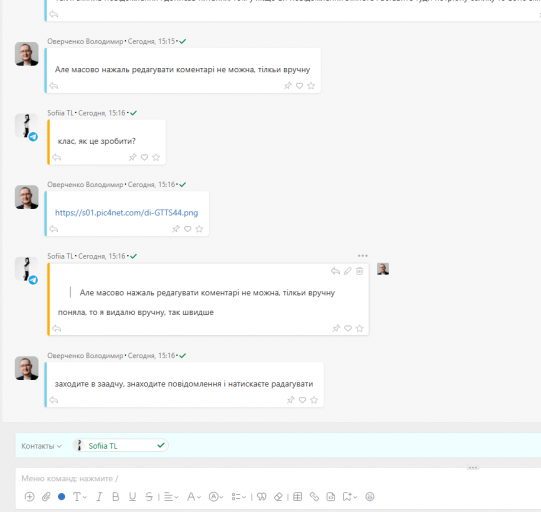Open the circled A highlight color dropdown
541x512 pixels.
[x=216, y=497]
